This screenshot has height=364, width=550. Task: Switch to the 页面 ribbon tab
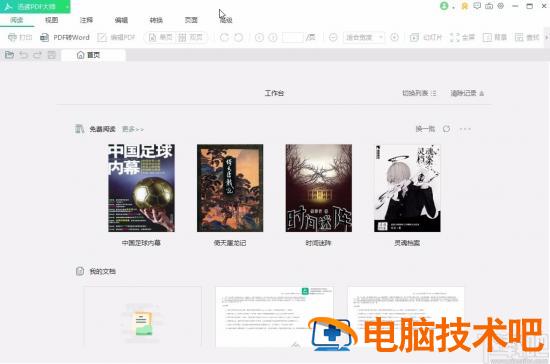[x=191, y=20]
